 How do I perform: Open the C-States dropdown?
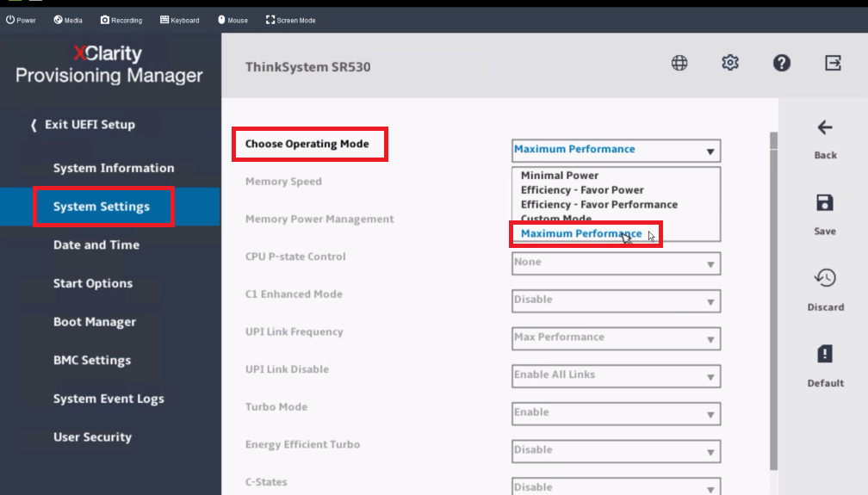click(x=617, y=486)
